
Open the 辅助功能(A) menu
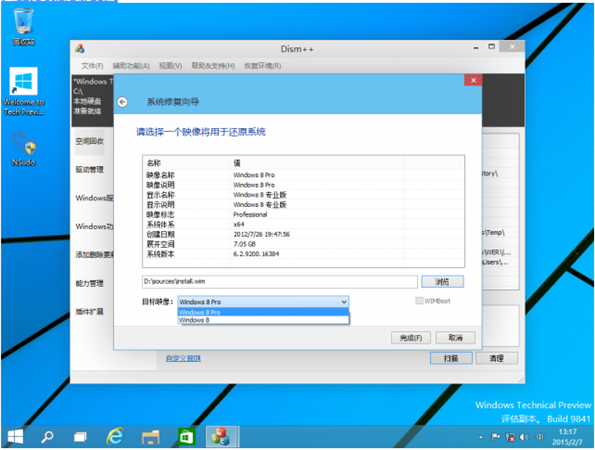[x=131, y=66]
